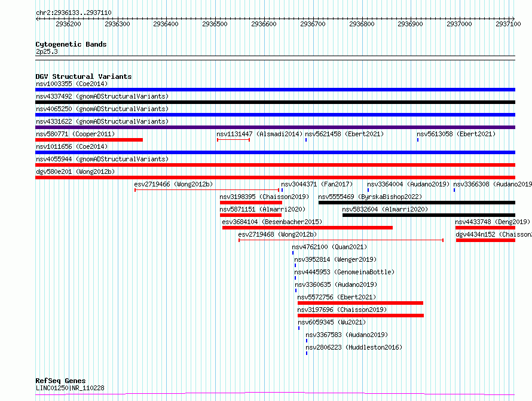Click the red bar under dgv580e201

[x=275, y=177]
